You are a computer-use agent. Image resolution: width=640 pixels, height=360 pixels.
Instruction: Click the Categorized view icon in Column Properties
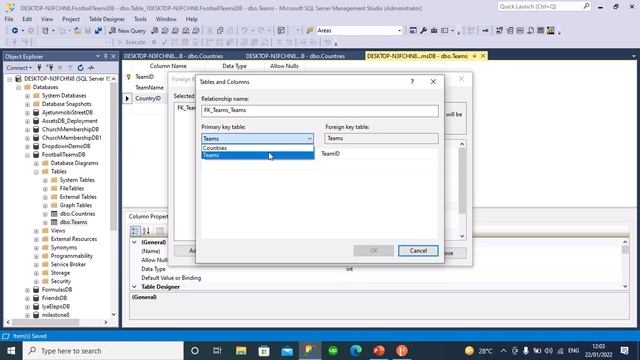(135, 231)
